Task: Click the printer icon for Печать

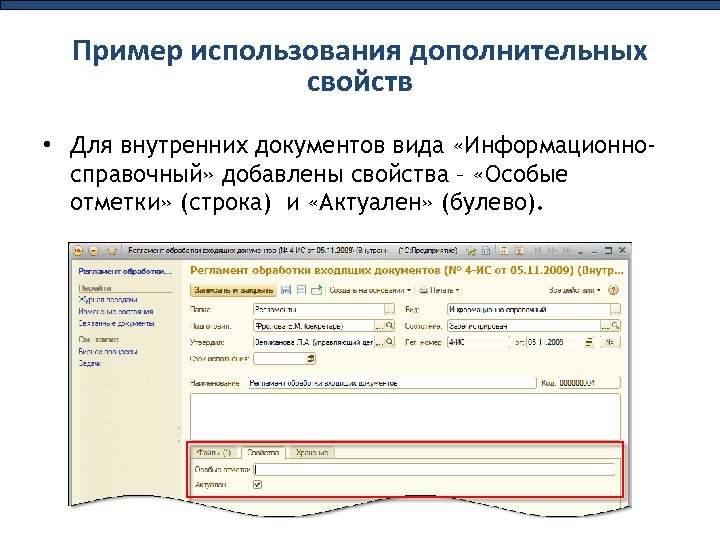Action: point(423,290)
